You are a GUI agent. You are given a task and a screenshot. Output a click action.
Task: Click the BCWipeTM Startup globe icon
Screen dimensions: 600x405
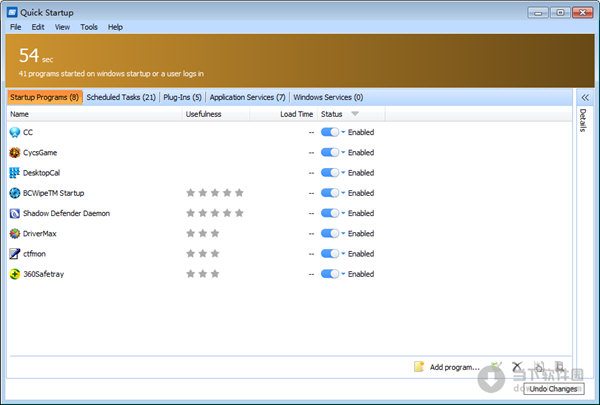15,193
